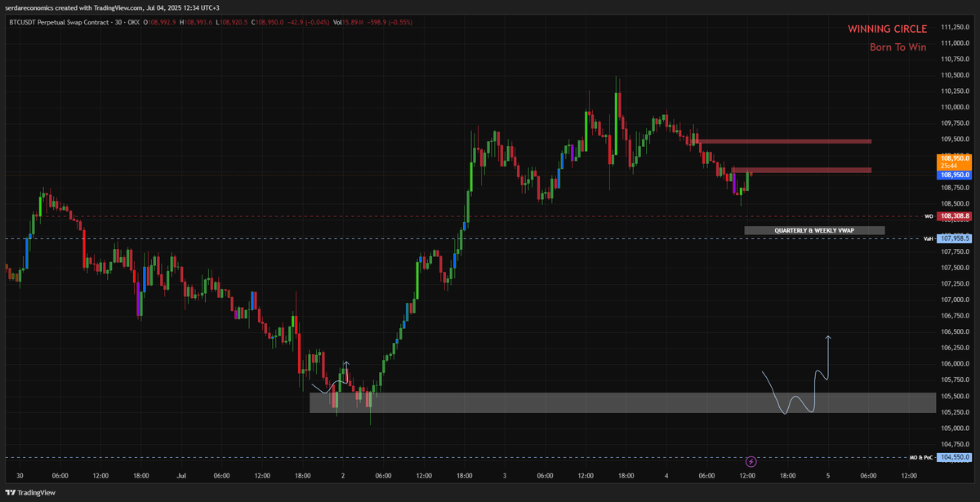This screenshot has width=980, height=502.
Task: Click the Low value L108,920.5
Action: [x=232, y=23]
